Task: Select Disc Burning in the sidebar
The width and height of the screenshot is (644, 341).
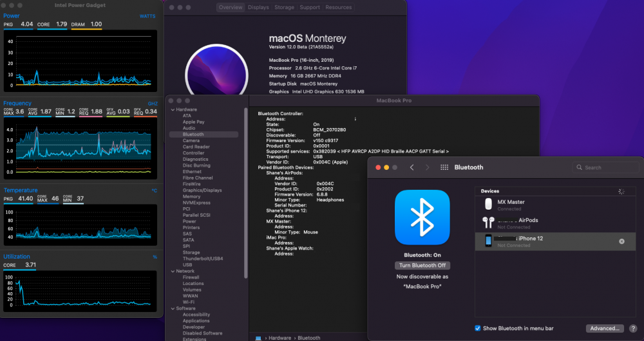Action: pos(196,165)
